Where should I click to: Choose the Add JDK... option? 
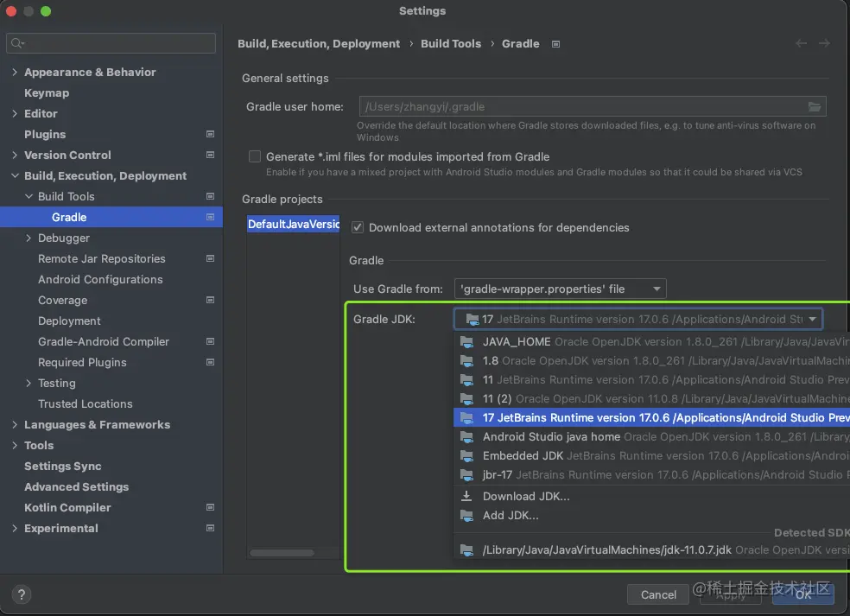(511, 516)
